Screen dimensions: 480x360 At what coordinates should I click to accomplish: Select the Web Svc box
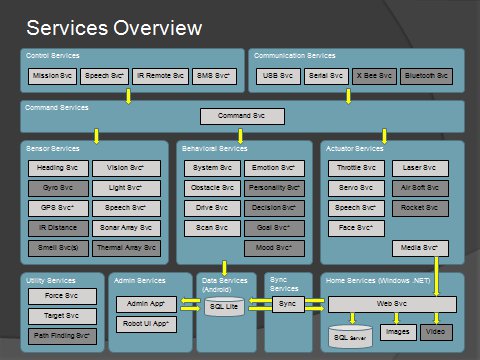click(392, 304)
